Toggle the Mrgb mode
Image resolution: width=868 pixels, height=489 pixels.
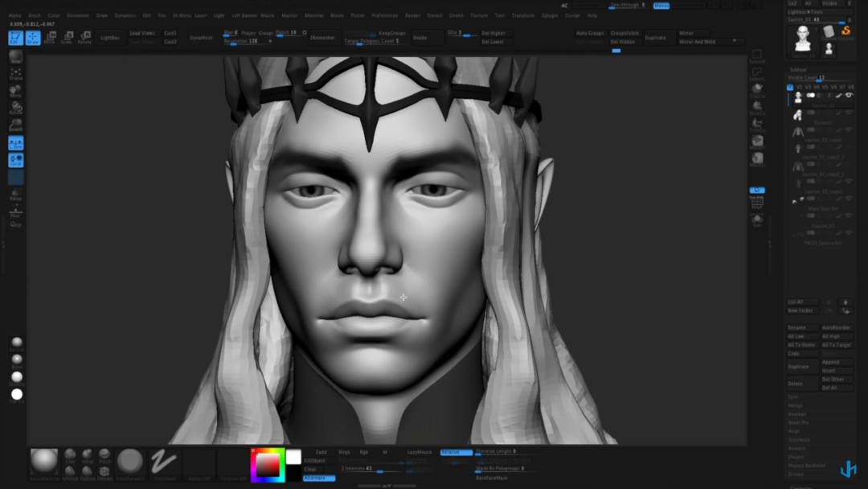344,452
